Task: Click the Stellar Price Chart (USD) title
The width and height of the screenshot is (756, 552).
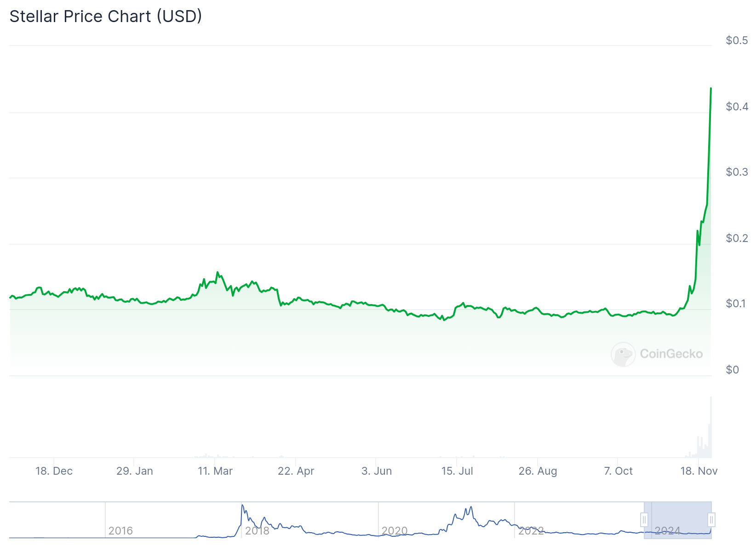Action: click(106, 17)
